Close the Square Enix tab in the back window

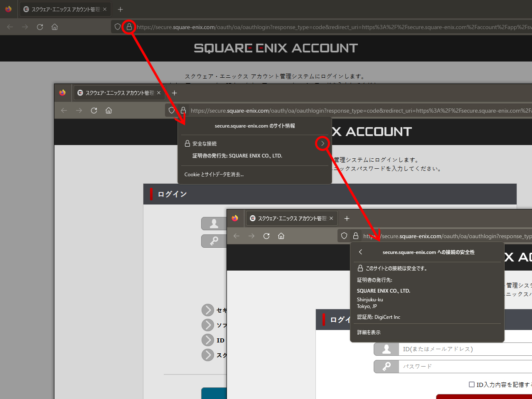pyautogui.click(x=104, y=9)
